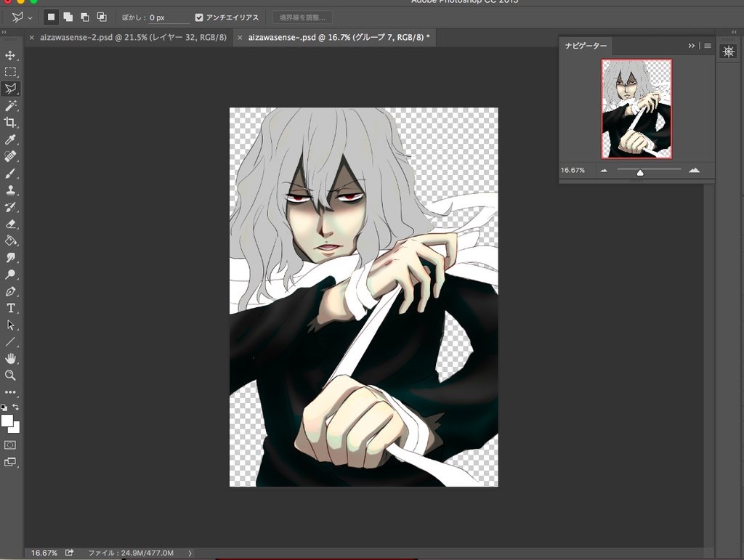This screenshot has width=744, height=560.
Task: Switch to the aizawasense-2.psd tab
Action: tap(129, 37)
